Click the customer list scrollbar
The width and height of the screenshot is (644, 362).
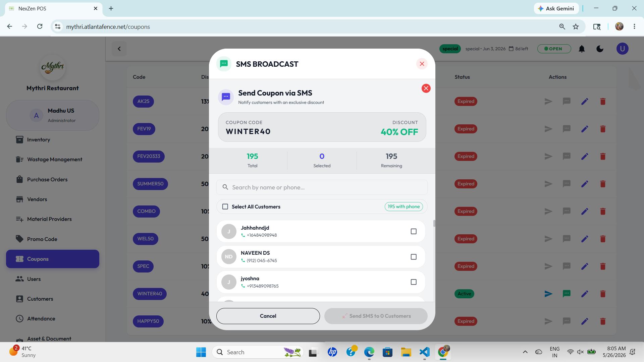coord(434,224)
